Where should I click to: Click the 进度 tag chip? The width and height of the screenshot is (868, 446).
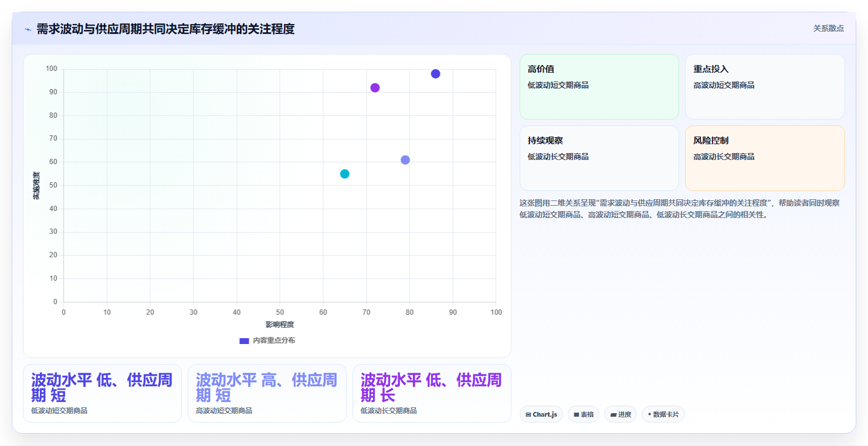[621, 414]
